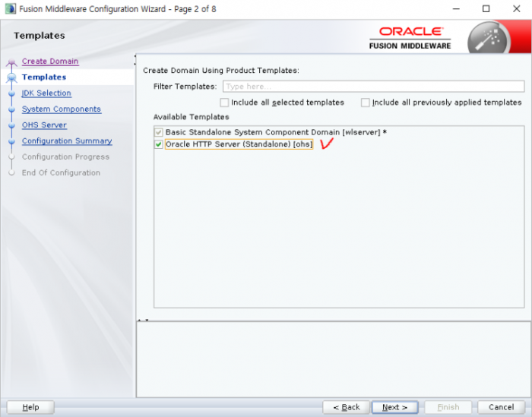Proceed with the Next button
Viewport: 532px width, 417px height.
pos(395,407)
